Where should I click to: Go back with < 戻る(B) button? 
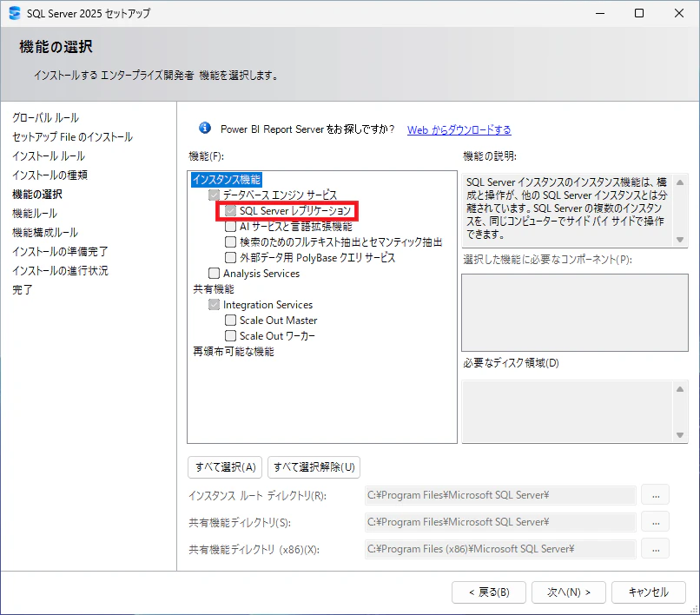489,592
